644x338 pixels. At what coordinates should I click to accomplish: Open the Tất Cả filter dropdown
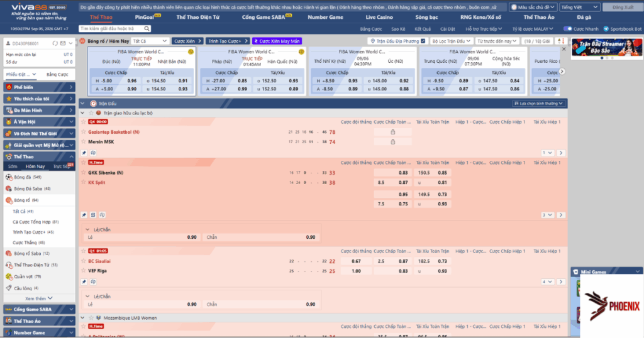(x=150, y=41)
